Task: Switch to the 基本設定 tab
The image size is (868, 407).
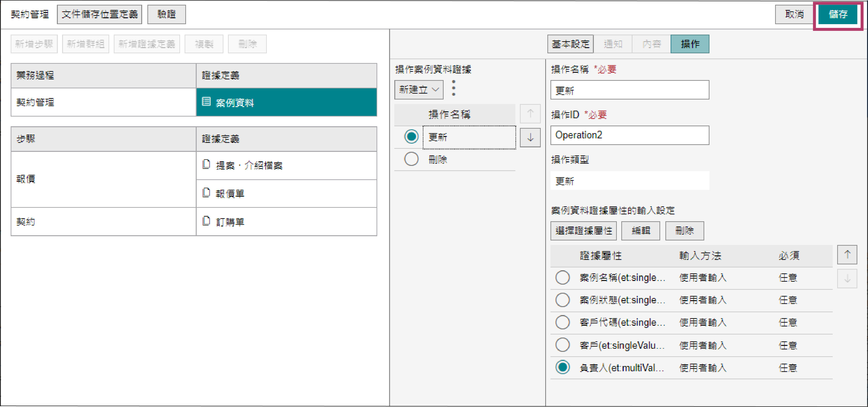Action: click(x=570, y=44)
